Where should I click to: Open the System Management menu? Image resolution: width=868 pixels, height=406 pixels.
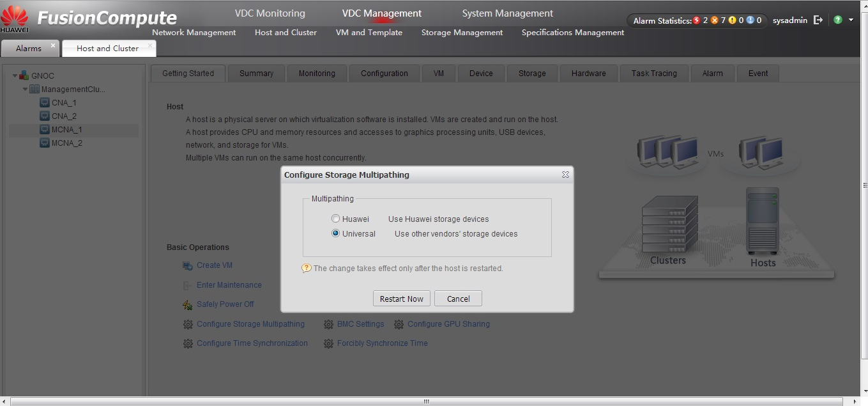click(508, 13)
